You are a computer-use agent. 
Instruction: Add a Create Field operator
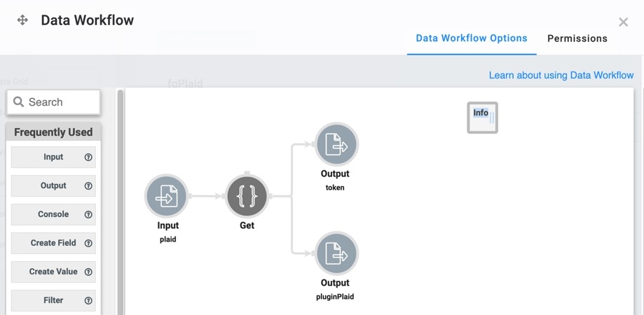tap(53, 243)
